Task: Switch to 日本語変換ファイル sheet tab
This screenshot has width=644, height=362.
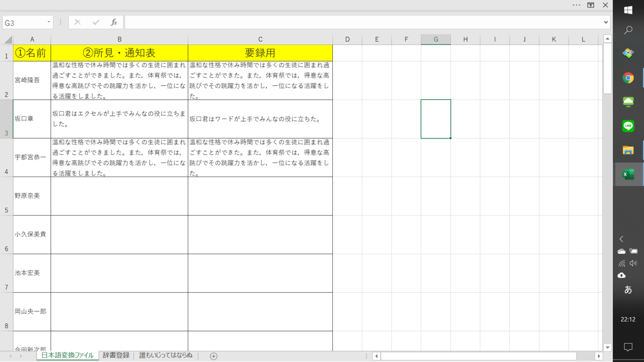Action: (x=68, y=356)
